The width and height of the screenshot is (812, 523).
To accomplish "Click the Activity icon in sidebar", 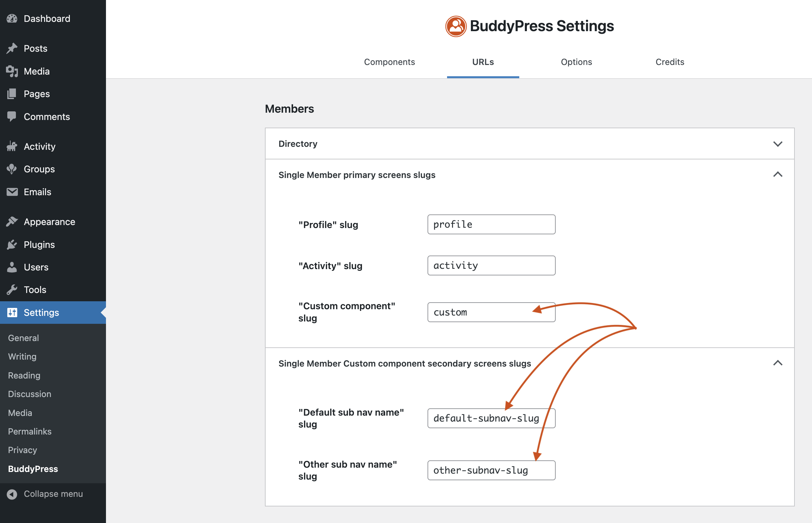I will click(x=12, y=146).
